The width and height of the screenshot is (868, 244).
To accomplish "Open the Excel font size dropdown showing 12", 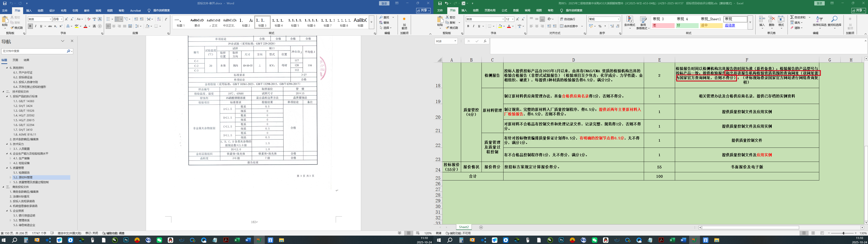I will (513, 19).
